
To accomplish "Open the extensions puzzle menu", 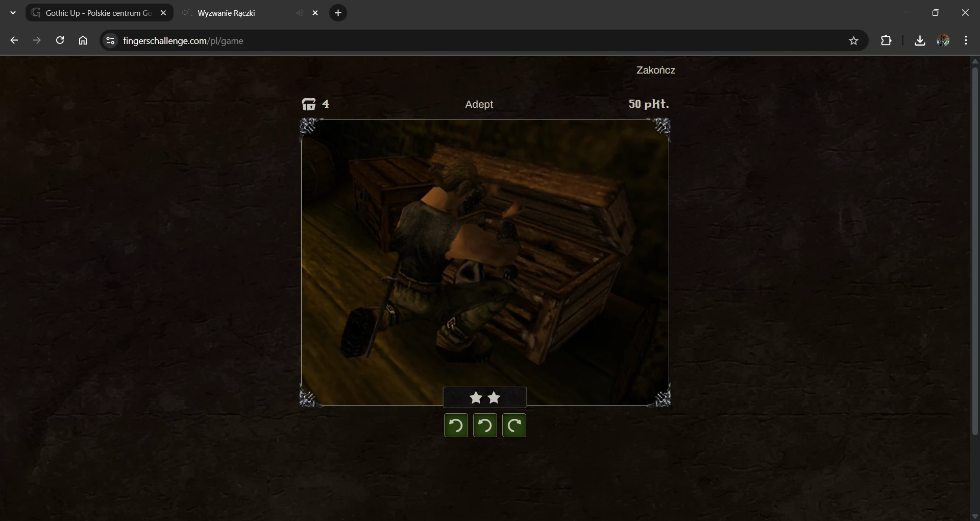I will [886, 41].
